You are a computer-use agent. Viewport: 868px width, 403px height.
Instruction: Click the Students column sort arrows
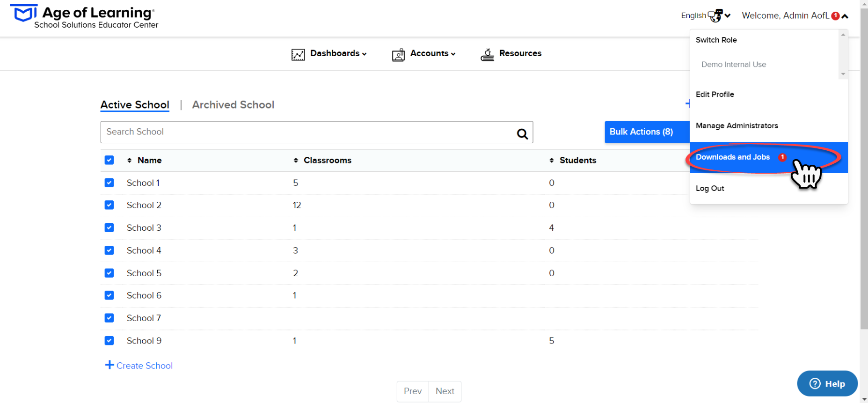coord(552,161)
